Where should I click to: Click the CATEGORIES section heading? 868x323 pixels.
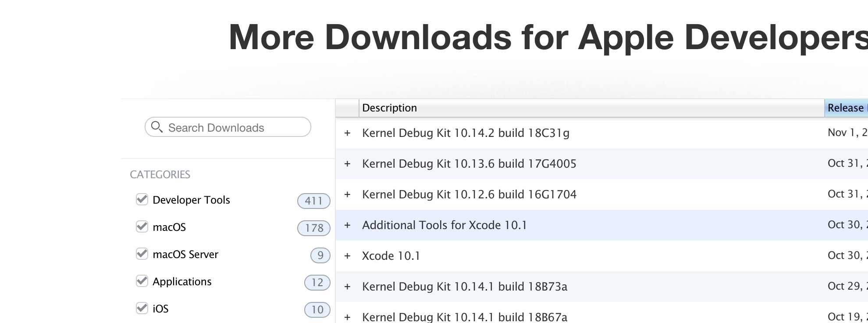160,174
